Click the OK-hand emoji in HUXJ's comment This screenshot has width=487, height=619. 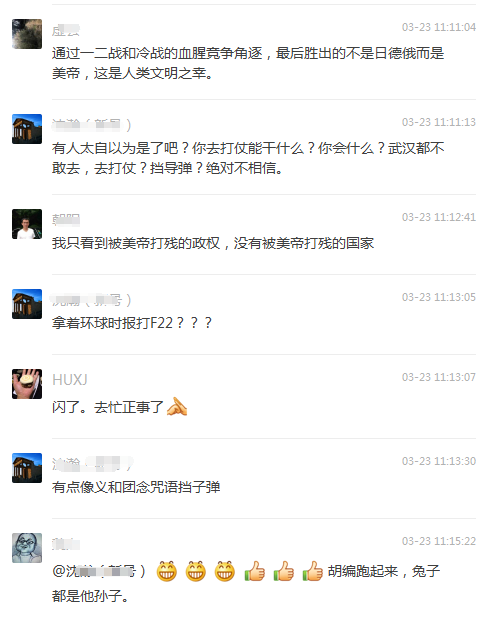click(x=177, y=407)
